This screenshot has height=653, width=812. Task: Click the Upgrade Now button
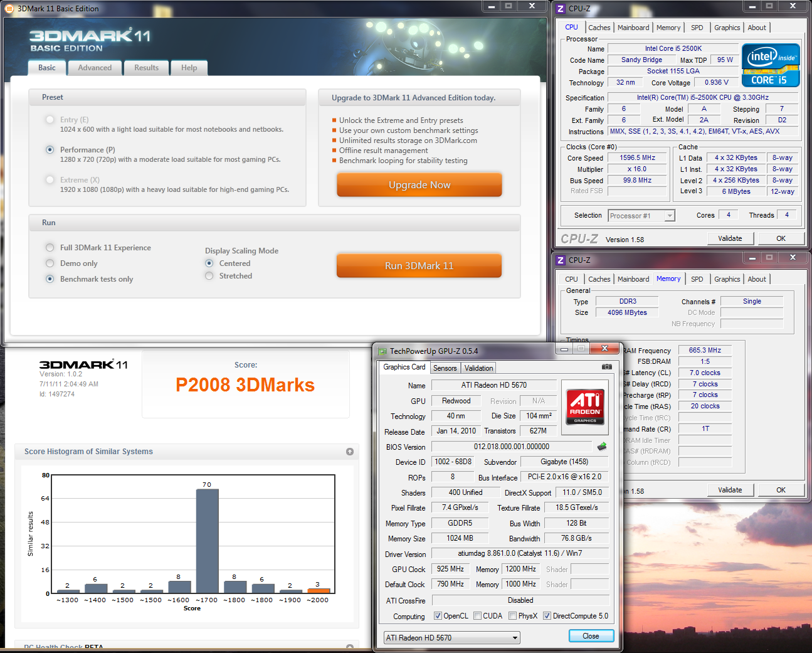tap(419, 184)
